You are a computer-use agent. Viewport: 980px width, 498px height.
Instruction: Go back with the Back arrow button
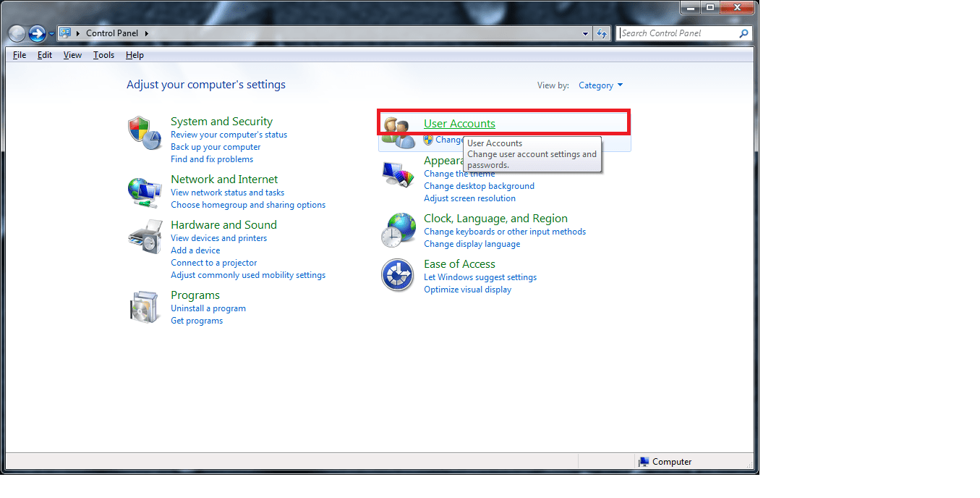(17, 33)
